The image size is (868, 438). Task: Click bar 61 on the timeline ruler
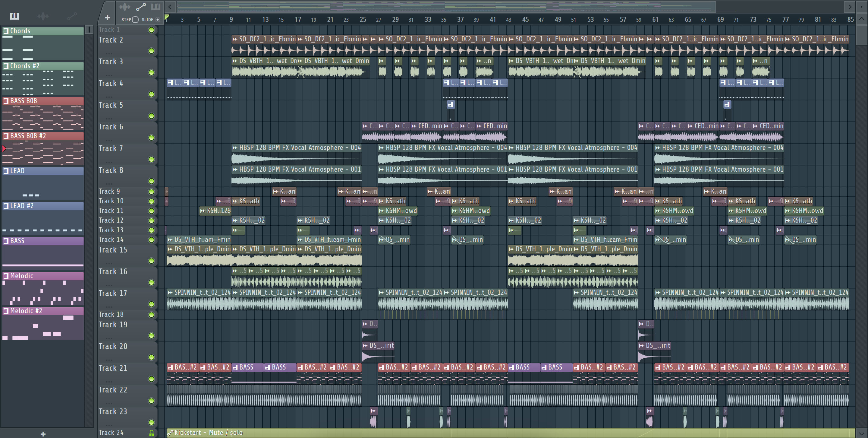(x=655, y=20)
